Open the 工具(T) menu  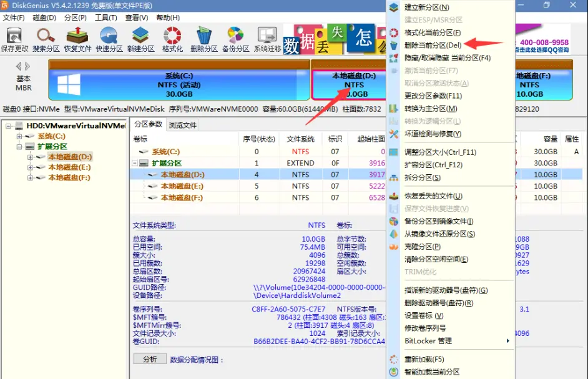(x=105, y=17)
